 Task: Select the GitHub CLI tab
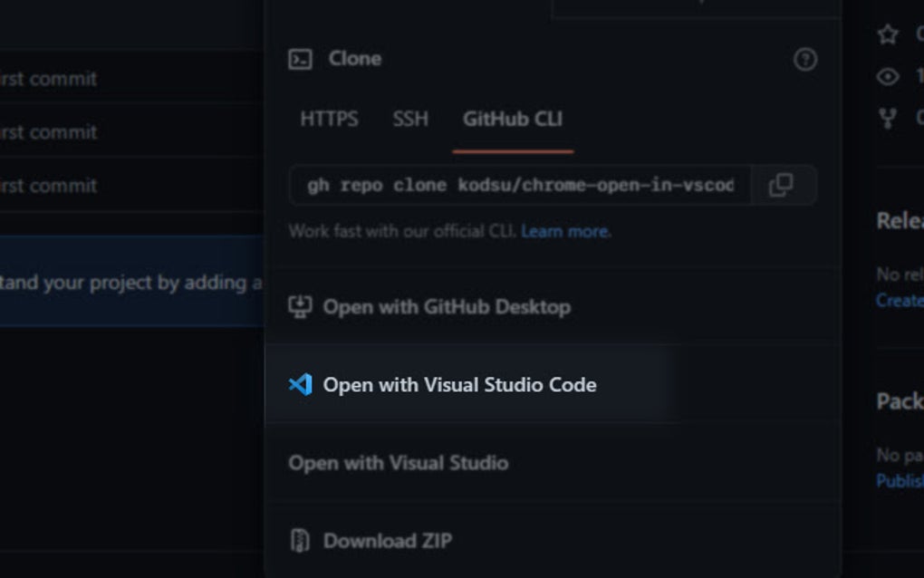click(513, 119)
